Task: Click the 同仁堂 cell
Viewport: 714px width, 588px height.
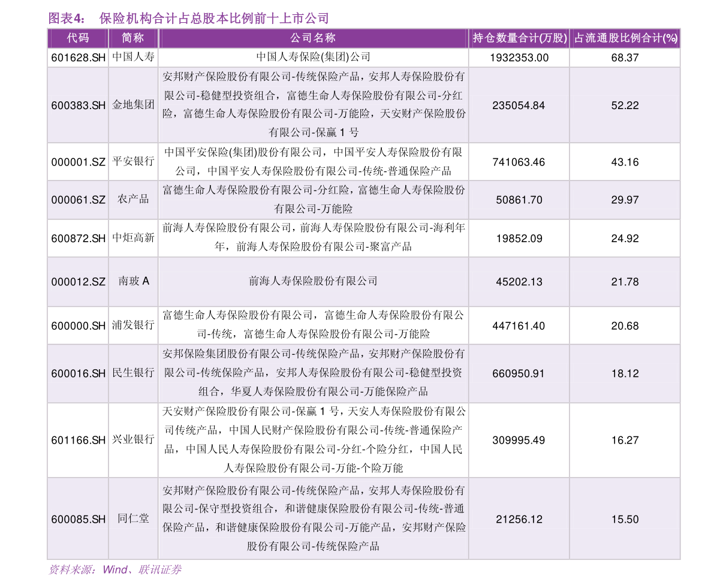Action: [132, 519]
